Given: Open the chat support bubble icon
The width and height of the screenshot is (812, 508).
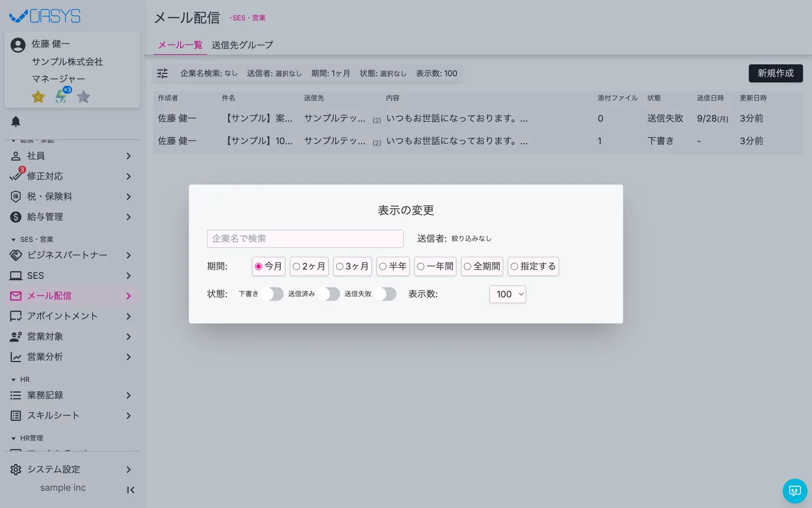Looking at the screenshot, I should [x=795, y=491].
